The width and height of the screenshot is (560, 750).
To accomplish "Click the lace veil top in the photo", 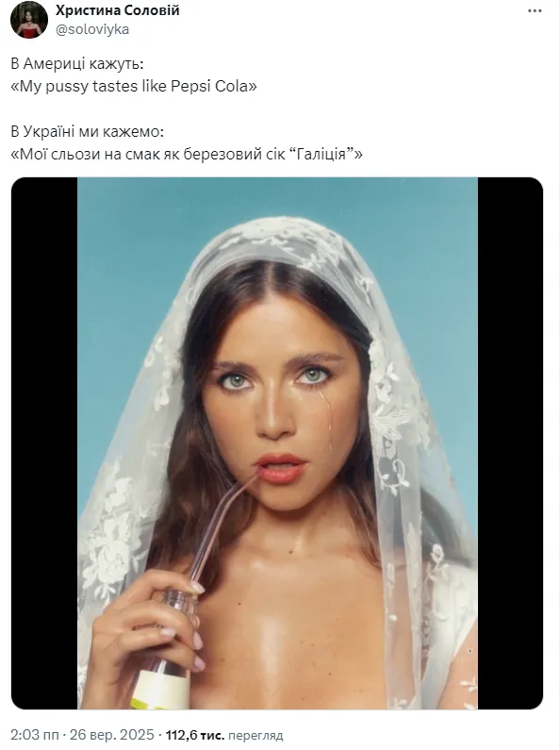I will click(x=276, y=240).
